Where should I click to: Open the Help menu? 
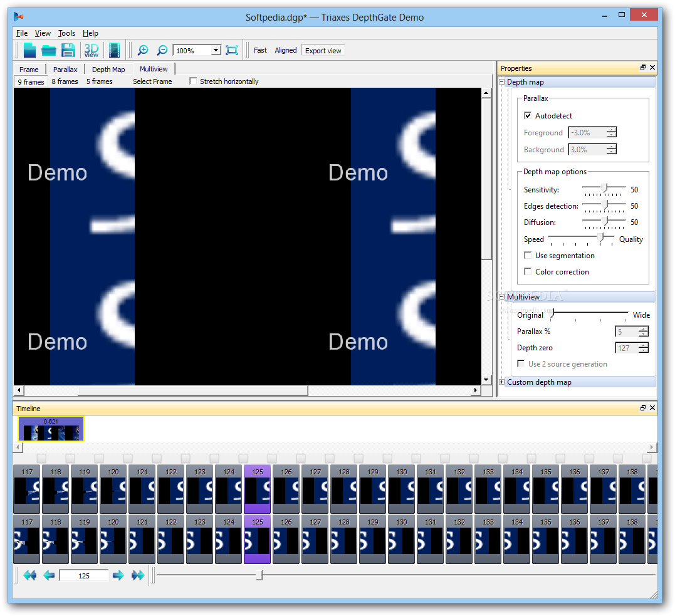pyautogui.click(x=90, y=33)
